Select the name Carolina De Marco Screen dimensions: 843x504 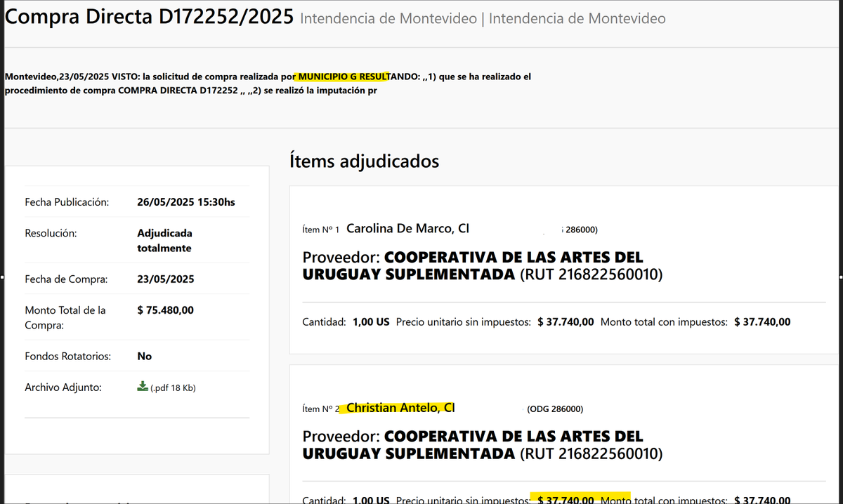pyautogui.click(x=400, y=228)
